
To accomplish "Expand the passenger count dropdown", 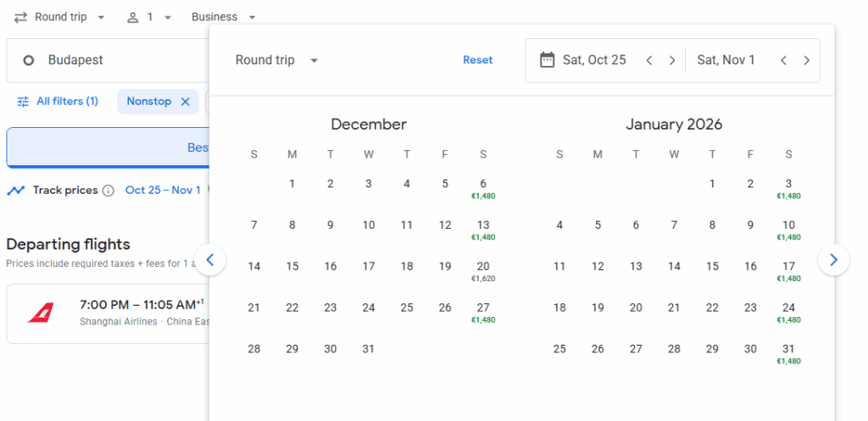I will pyautogui.click(x=149, y=17).
